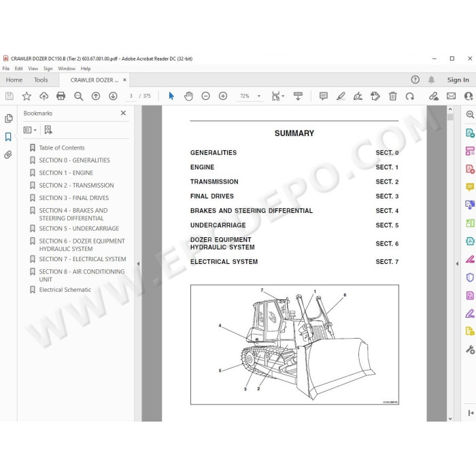Select the arrow Selection tool
This screenshot has width=476, height=476.
point(171,97)
